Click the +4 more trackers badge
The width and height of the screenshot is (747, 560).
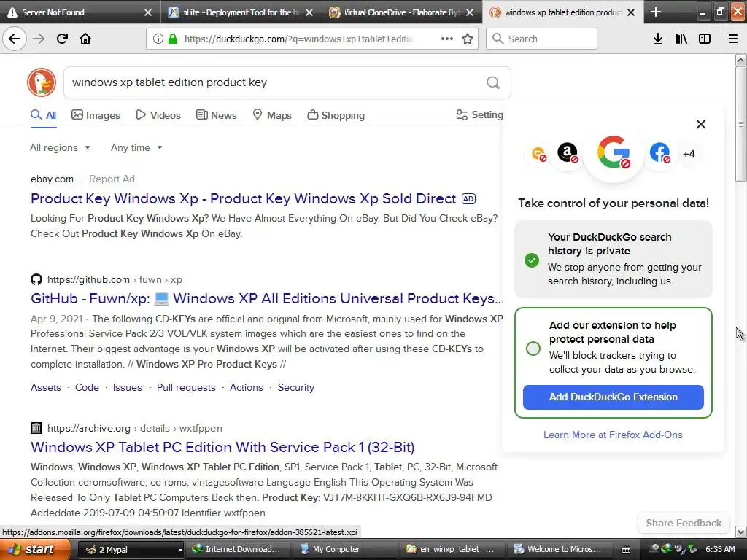(x=689, y=154)
